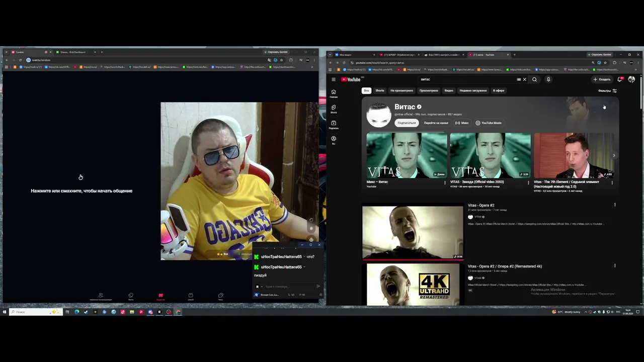
Task: Select the Видео filter chip
Action: coord(449,90)
